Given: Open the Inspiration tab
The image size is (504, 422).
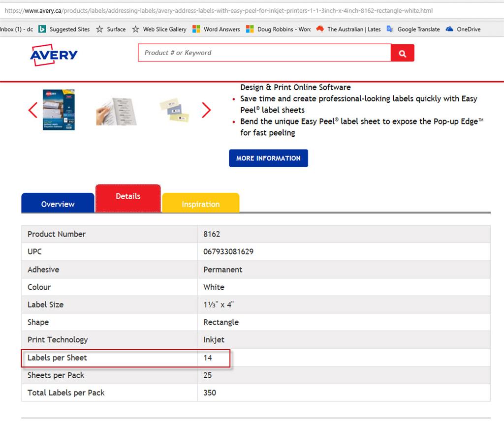Looking at the screenshot, I should (x=201, y=203).
